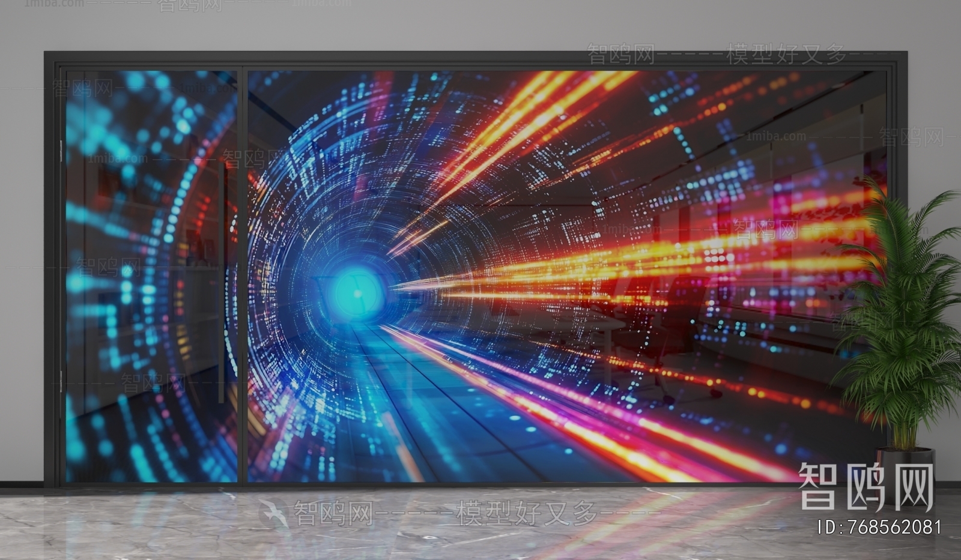This screenshot has width=961, height=560.
Task: Click the upper hinge on the glass door
Action: coord(61,151)
